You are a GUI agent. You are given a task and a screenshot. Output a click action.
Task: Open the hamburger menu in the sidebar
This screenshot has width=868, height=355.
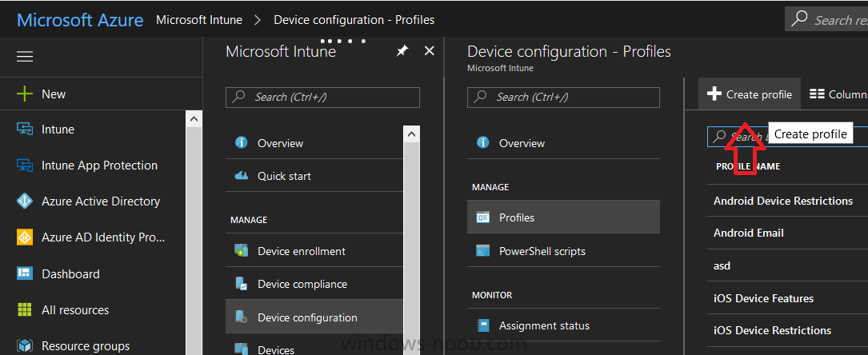25,57
